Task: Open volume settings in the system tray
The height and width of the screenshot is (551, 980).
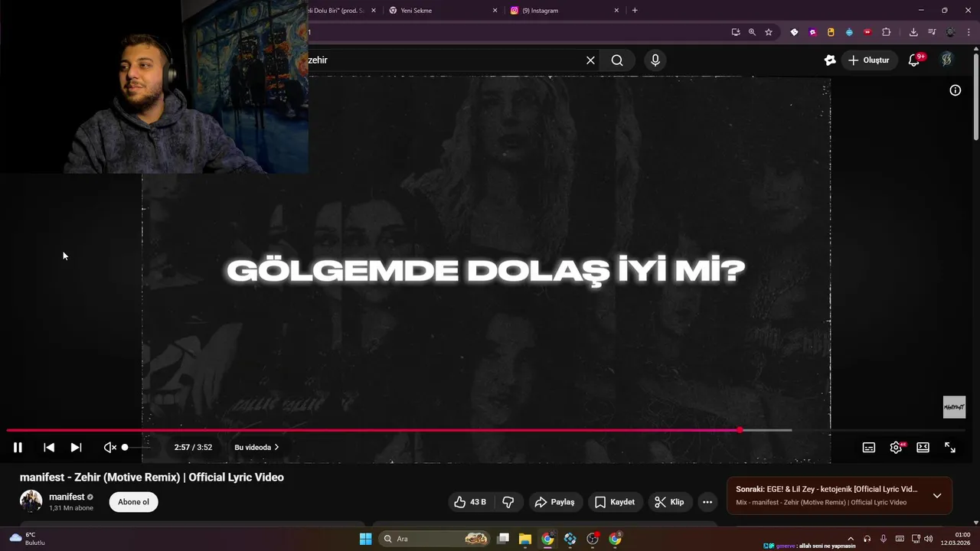Action: coord(928,539)
